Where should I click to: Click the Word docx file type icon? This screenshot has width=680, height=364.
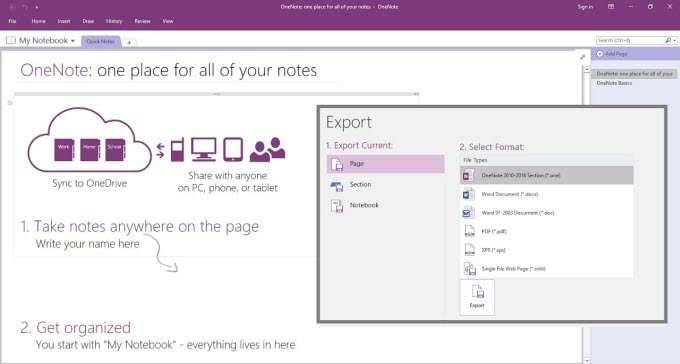pyautogui.click(x=468, y=194)
